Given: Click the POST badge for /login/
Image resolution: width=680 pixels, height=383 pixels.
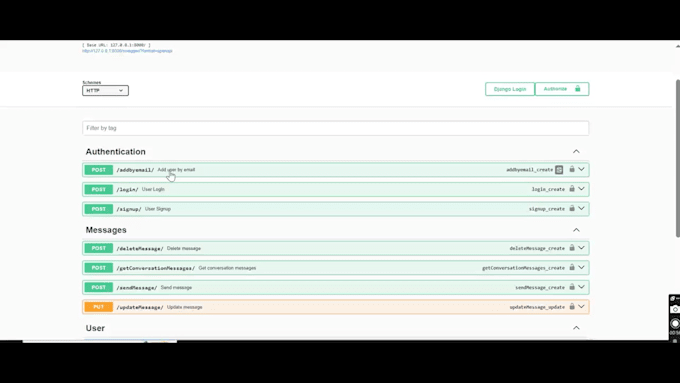Looking at the screenshot, I should pos(98,189).
